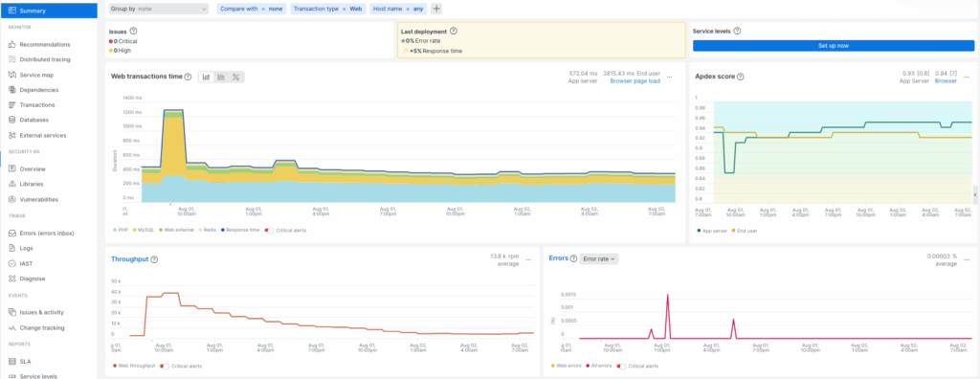
Task: Switch Web transactions chart to area view
Action: (207, 77)
